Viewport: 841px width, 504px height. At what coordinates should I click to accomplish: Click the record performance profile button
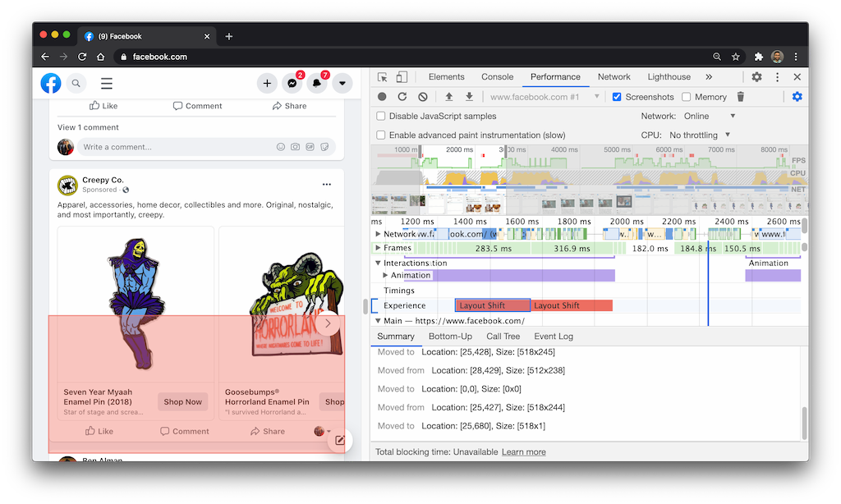(382, 97)
